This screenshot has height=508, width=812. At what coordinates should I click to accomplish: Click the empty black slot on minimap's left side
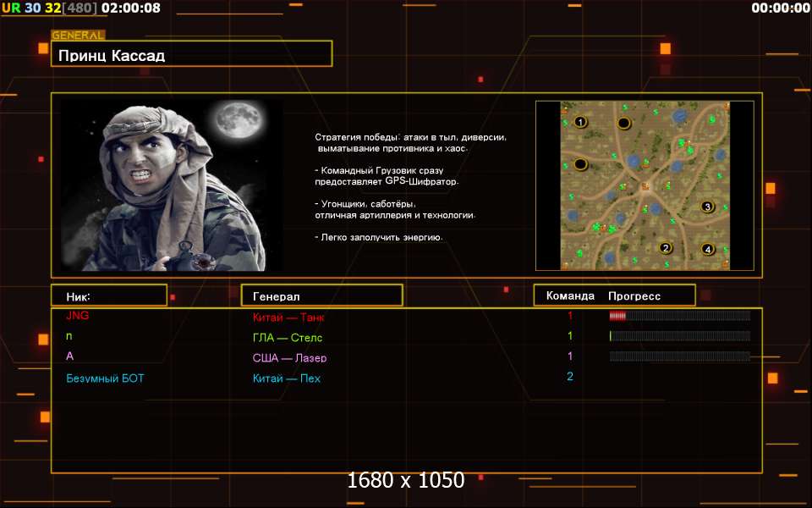click(580, 164)
